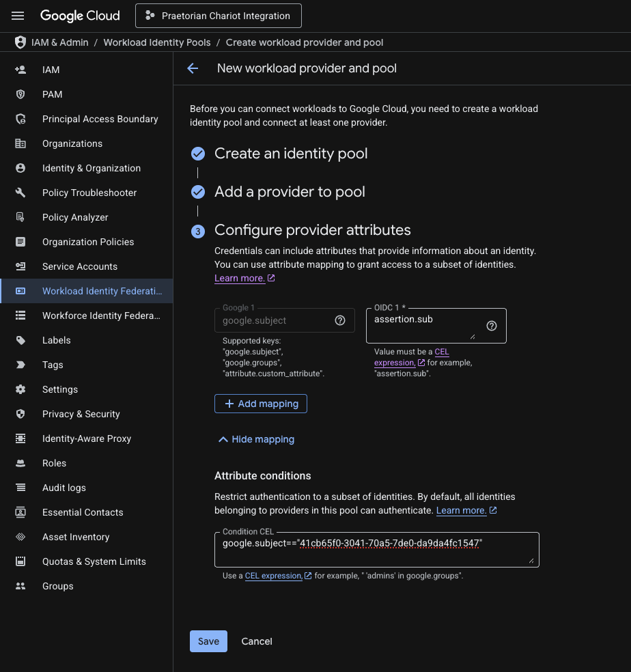Click the Labels tag icon in sidebar
631x672 pixels.
pyautogui.click(x=20, y=340)
